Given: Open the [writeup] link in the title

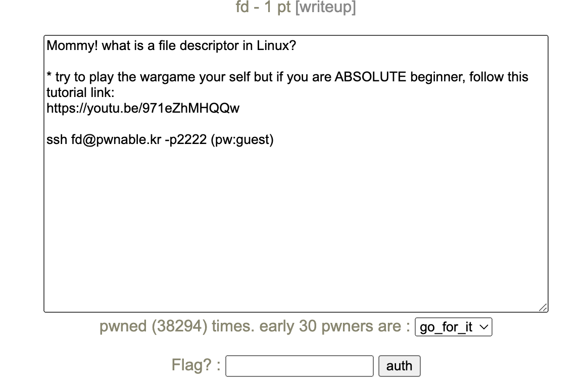Looking at the screenshot, I should pyautogui.click(x=325, y=8).
